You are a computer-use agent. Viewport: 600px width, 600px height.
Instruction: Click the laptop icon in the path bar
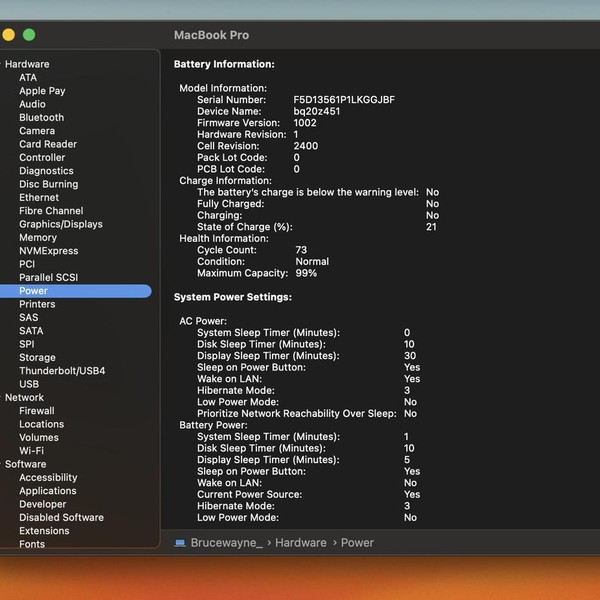tap(180, 543)
